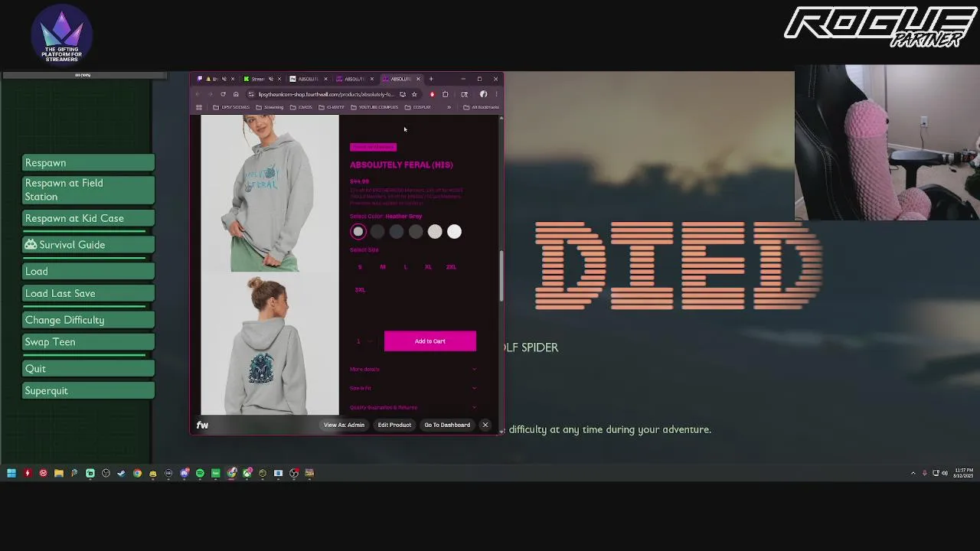Screen dimensions: 980x551
Task: Choose Respawn at Kid Case
Action: [88, 218]
